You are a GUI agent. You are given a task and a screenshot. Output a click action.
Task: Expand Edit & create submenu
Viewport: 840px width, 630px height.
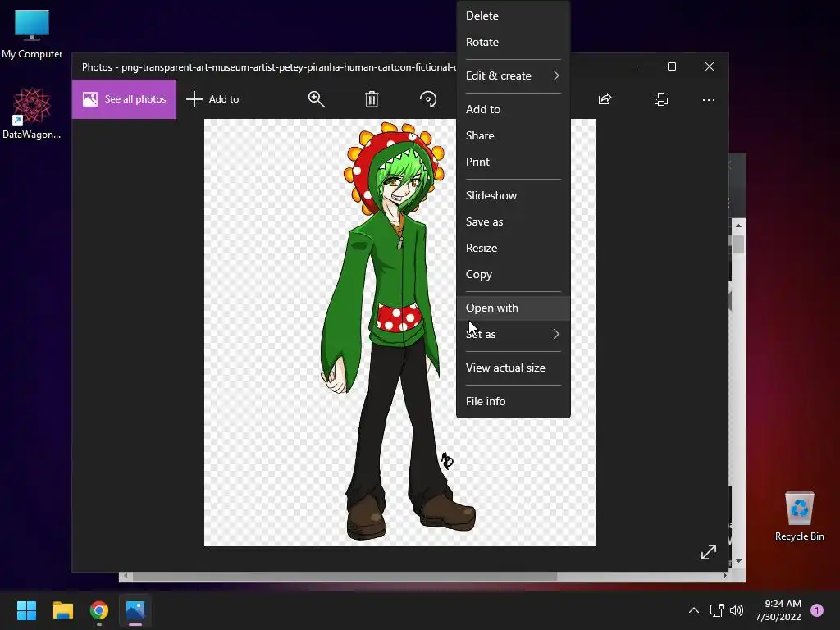click(514, 75)
